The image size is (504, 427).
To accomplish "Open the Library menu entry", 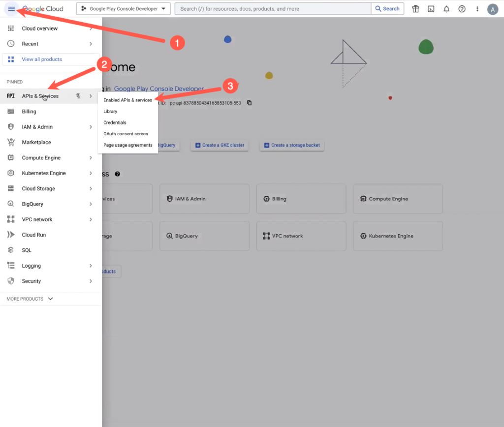I will (110, 111).
